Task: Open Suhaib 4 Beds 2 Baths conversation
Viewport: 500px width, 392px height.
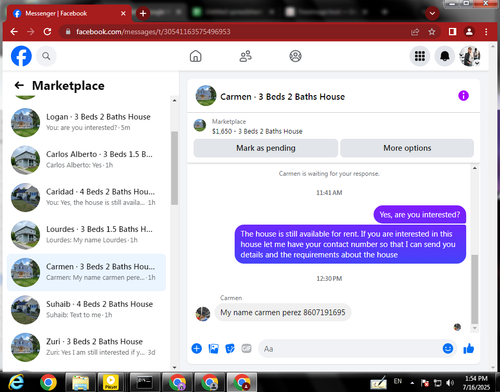Action: tap(87, 310)
